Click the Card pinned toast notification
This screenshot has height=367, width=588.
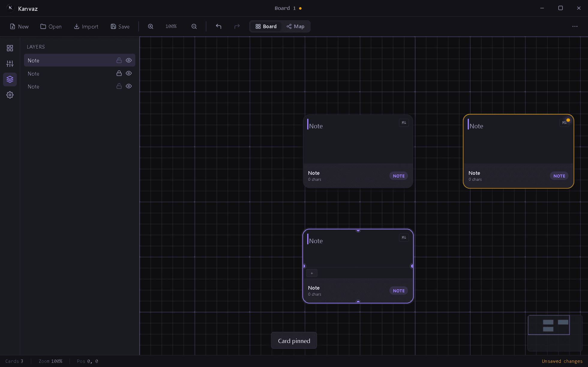pyautogui.click(x=294, y=341)
